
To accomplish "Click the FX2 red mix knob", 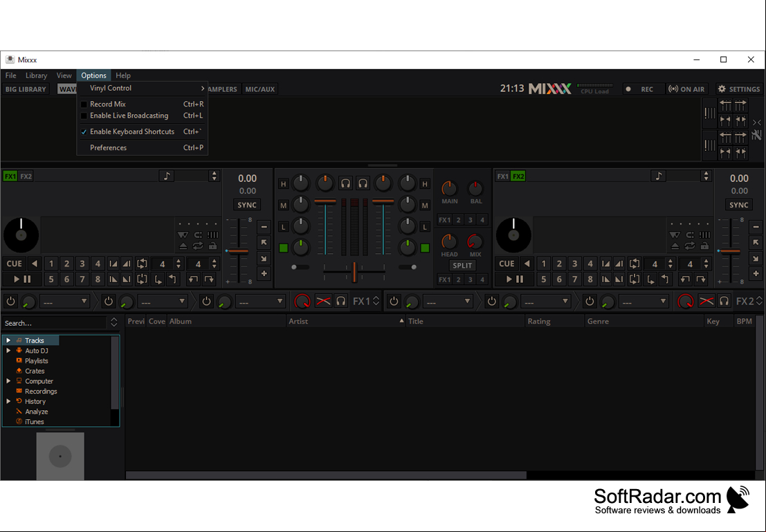I will (x=686, y=302).
